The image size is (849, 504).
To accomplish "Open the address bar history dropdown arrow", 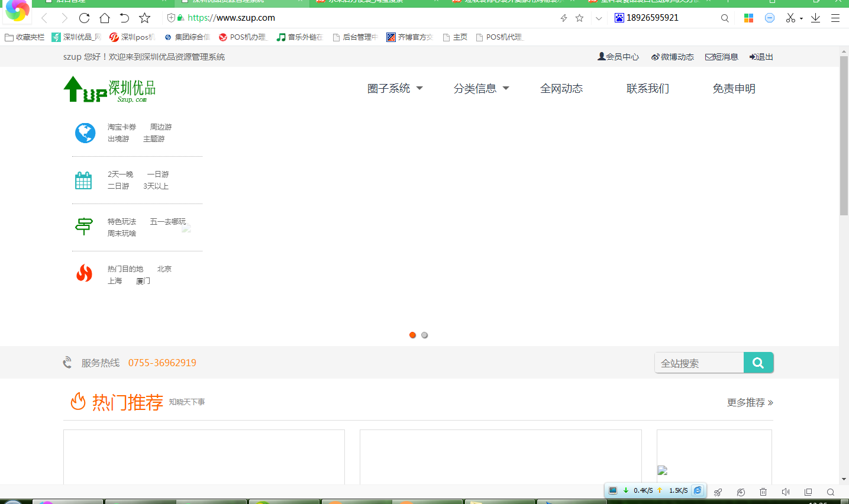I will 599,18.
